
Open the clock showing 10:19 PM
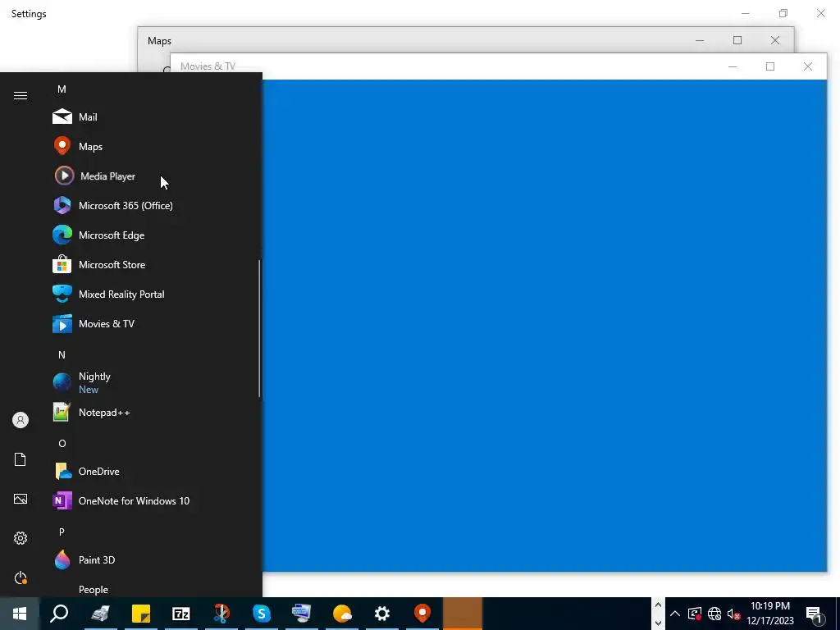tap(769, 614)
